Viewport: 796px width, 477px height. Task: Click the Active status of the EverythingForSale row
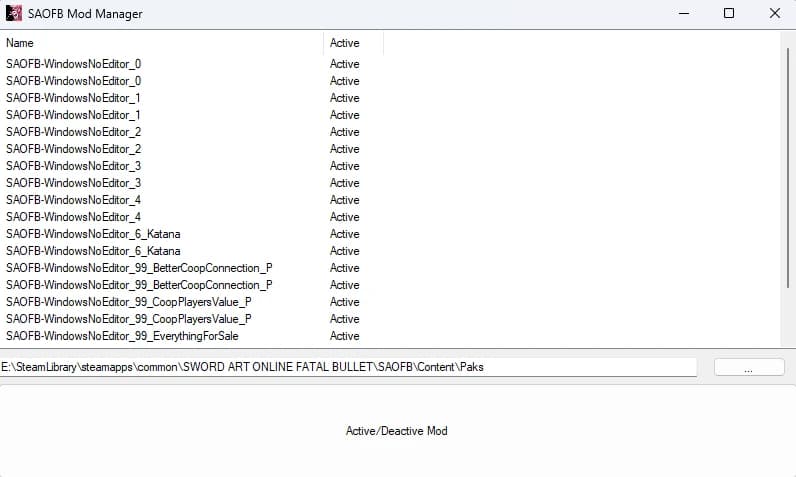[345, 336]
